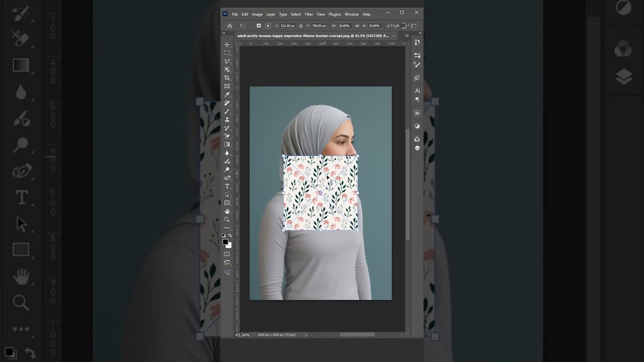The image size is (644, 362).
Task: Open the Plugins menu
Action: click(x=335, y=14)
